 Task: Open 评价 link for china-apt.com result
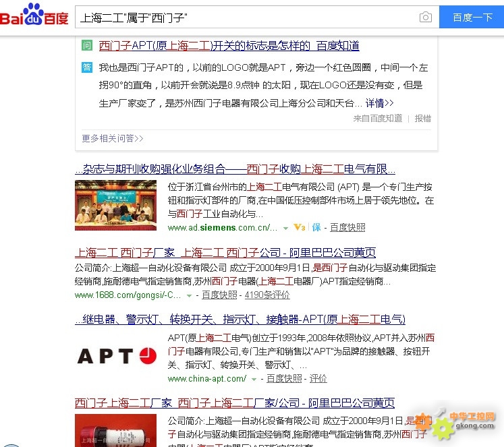[x=318, y=379]
